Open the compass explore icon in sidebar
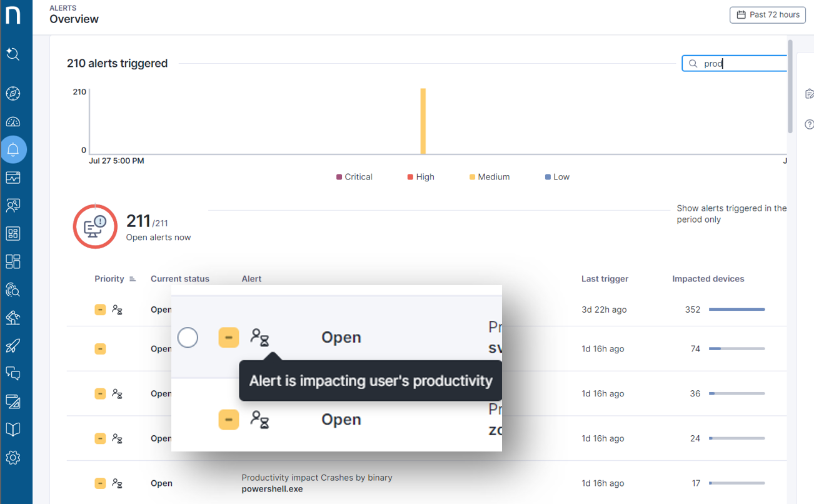This screenshot has width=814, height=504. click(x=13, y=94)
